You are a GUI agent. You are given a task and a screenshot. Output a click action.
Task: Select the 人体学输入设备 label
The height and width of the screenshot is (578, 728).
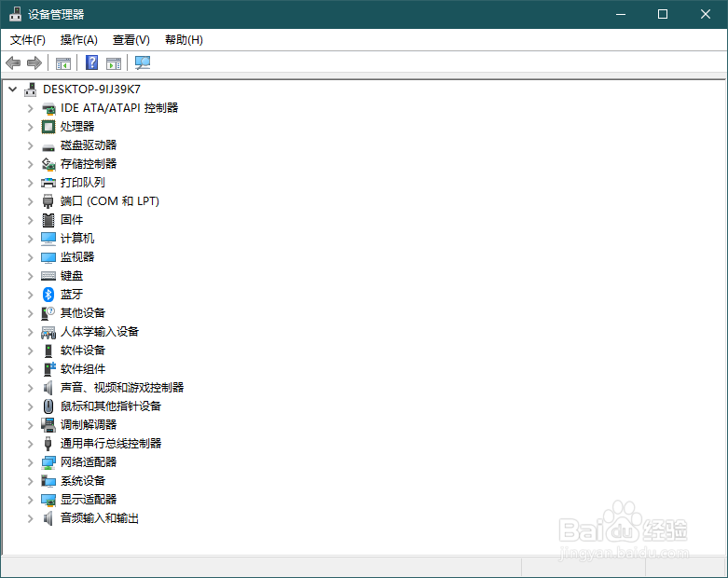point(100,332)
